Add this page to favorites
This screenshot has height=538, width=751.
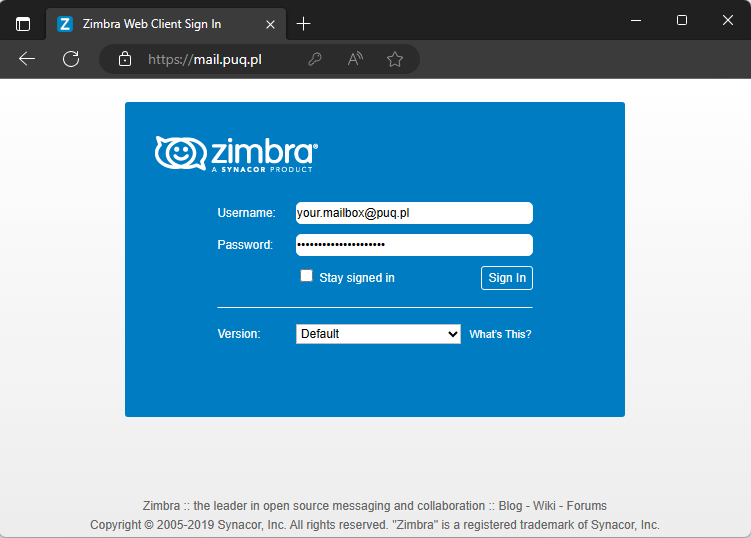pos(395,59)
